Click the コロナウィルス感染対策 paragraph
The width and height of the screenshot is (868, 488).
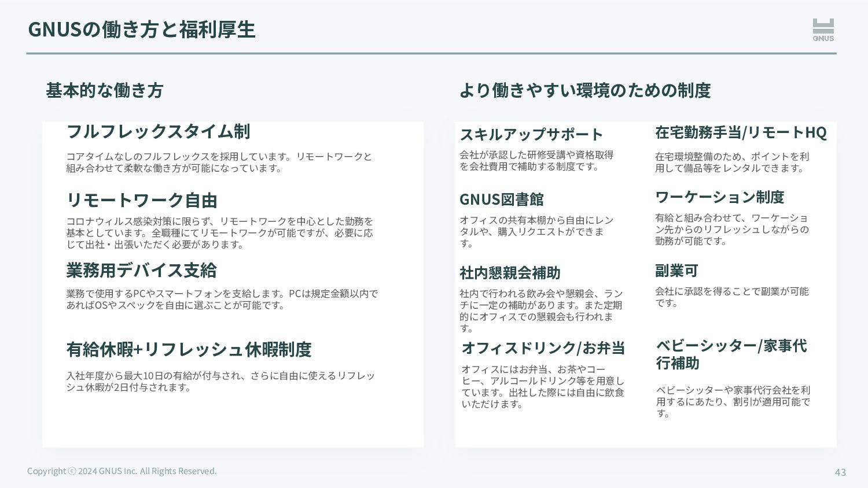click(x=220, y=233)
